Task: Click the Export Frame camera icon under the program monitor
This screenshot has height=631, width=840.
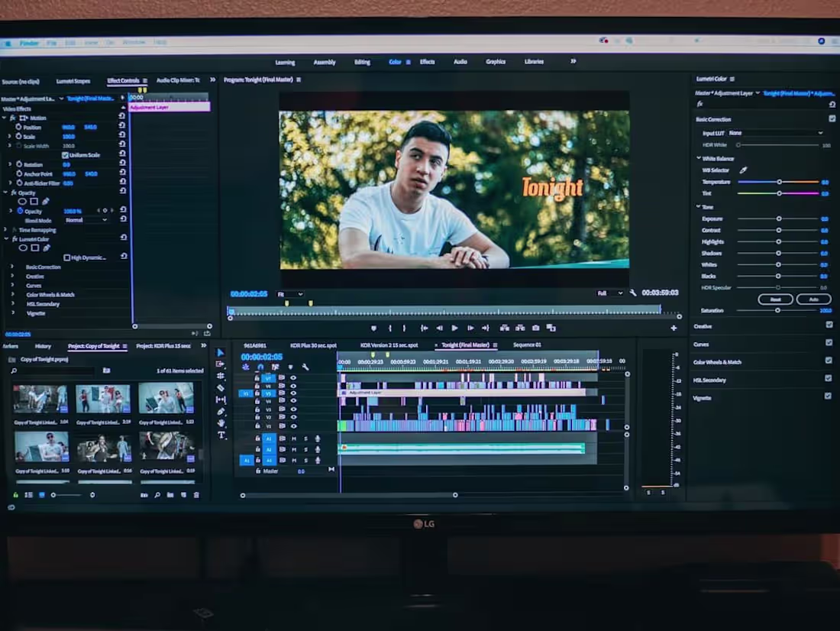Action: pos(535,328)
